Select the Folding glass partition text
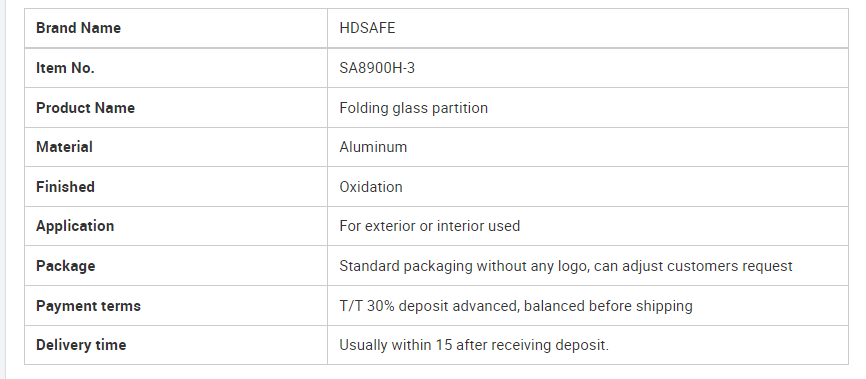 [x=414, y=108]
